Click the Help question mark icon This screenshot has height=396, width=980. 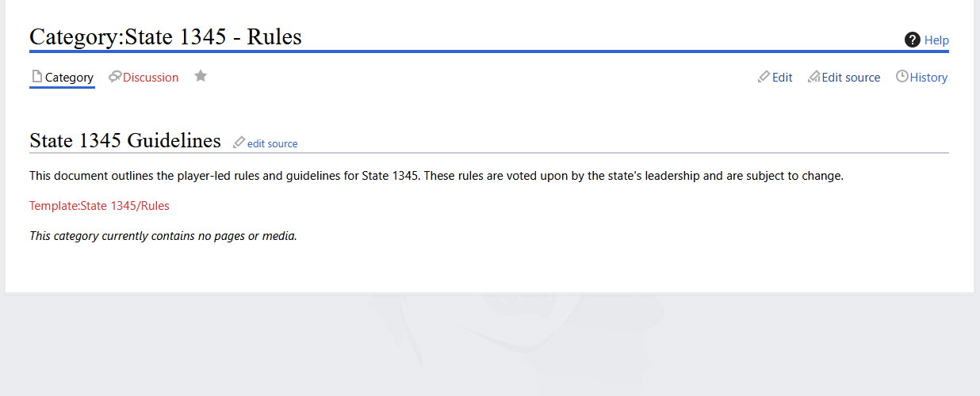tap(913, 40)
